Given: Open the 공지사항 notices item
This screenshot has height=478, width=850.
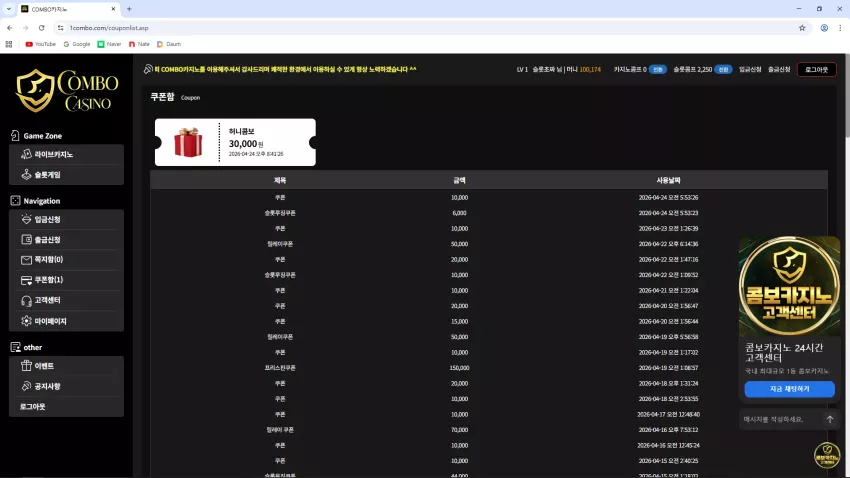Looking at the screenshot, I should [66, 386].
